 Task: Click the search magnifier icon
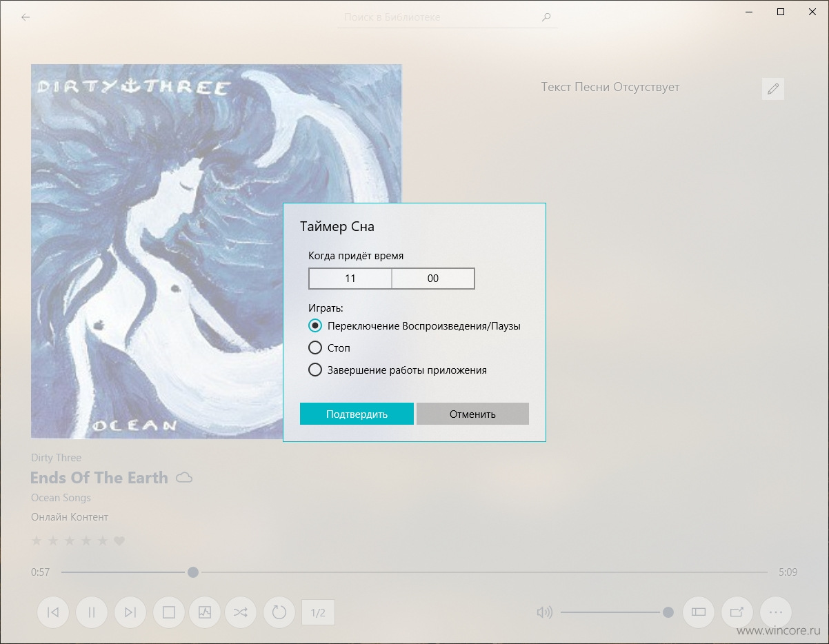(x=547, y=17)
